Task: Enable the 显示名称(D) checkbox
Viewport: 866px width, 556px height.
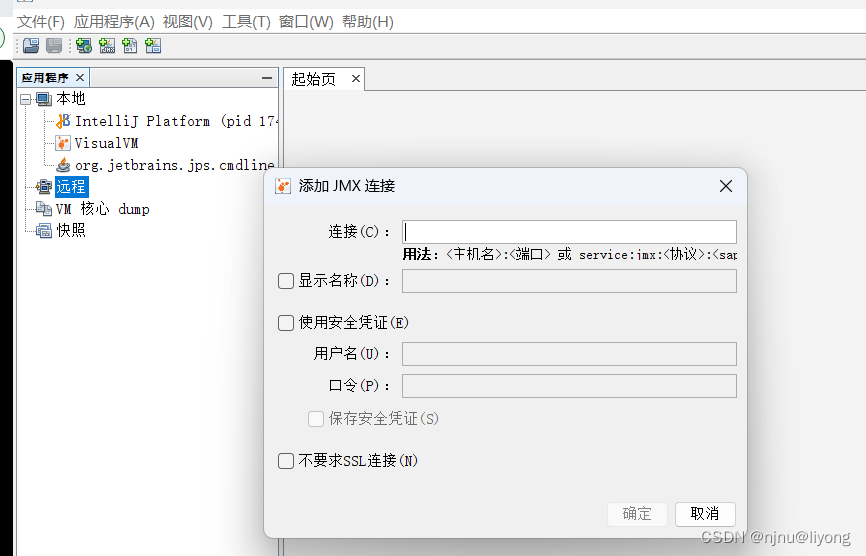Action: pos(286,281)
